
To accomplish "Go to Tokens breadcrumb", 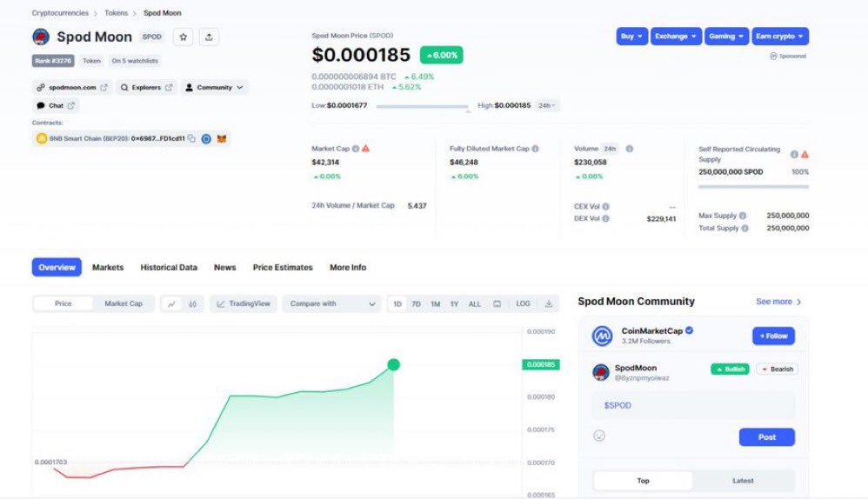I will pyautogui.click(x=117, y=13).
